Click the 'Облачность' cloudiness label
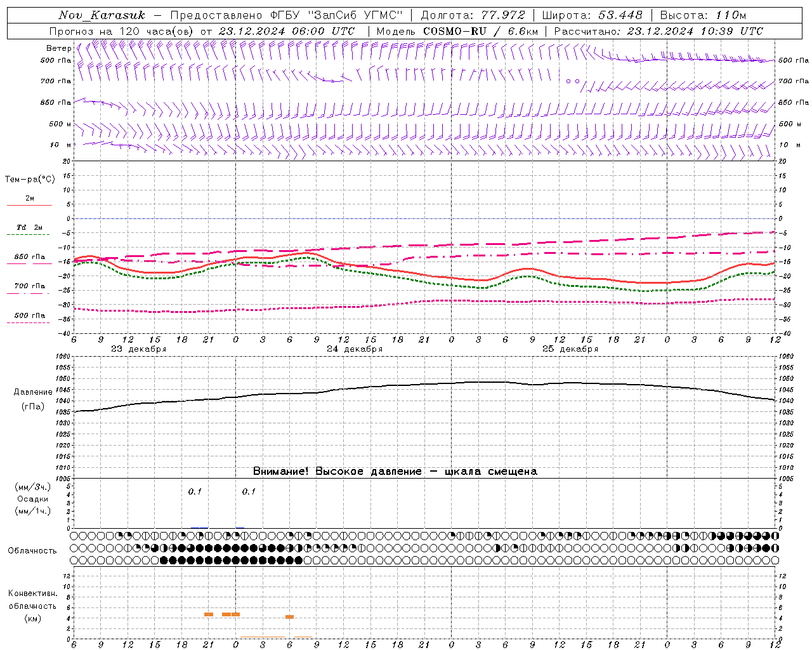The width and height of the screenshot is (812, 650). (32, 550)
